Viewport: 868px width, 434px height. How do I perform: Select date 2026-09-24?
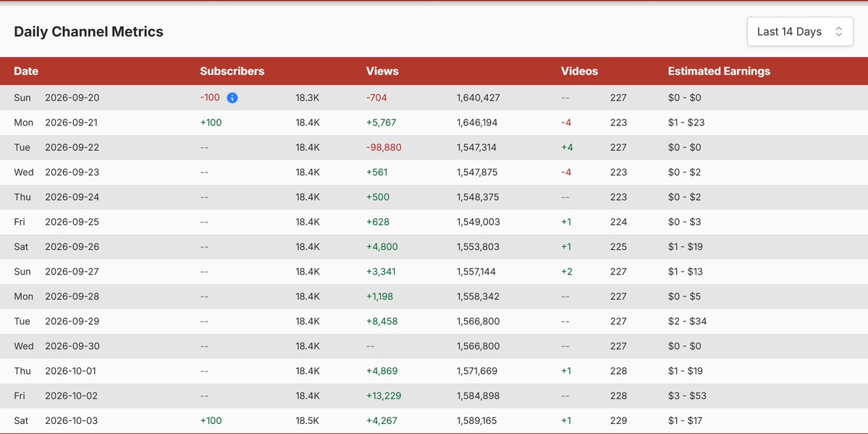point(72,197)
